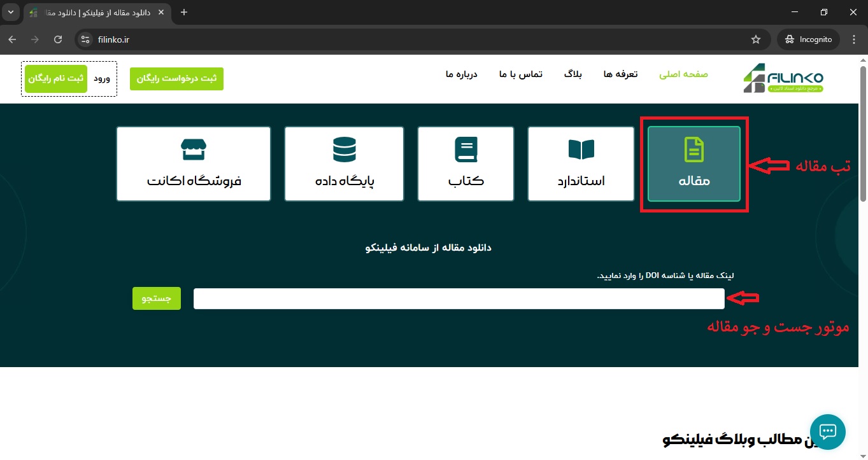Open درباره ما (about us) page
Screen dimensions: 868x460
[x=462, y=74]
